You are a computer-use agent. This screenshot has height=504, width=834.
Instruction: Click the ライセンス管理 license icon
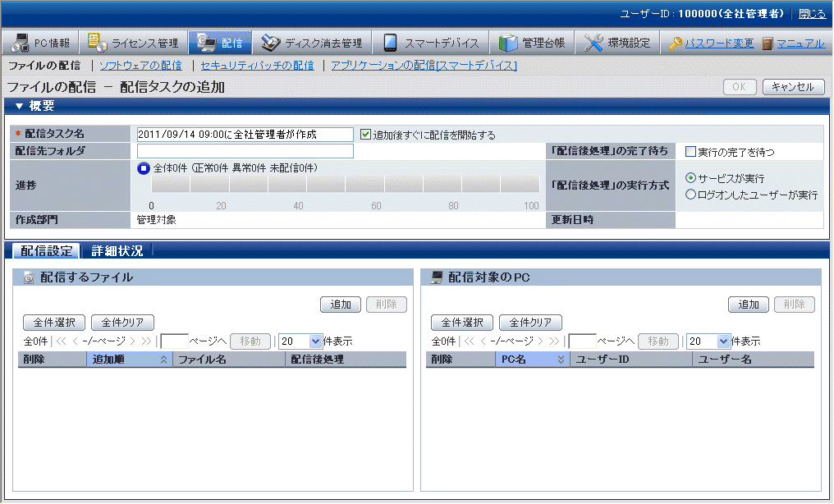tap(97, 43)
